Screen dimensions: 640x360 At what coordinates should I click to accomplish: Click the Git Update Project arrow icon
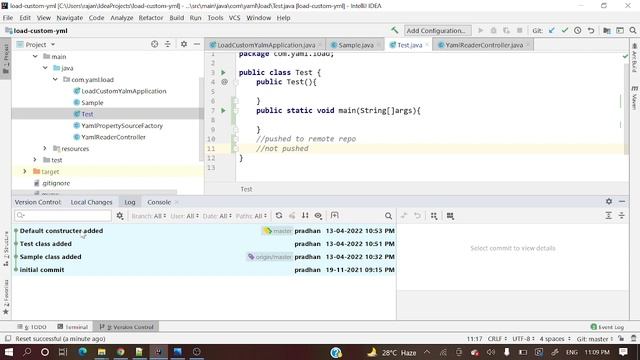click(x=551, y=30)
